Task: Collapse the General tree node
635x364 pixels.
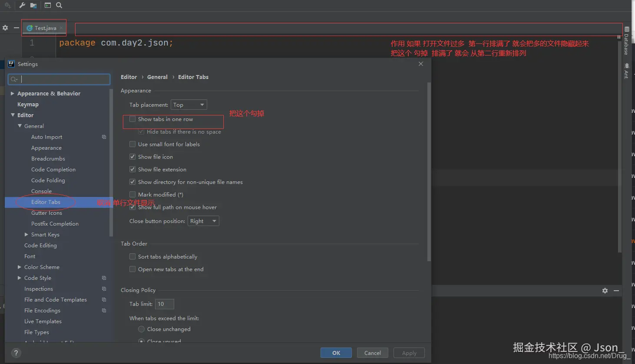Action: (x=20, y=126)
